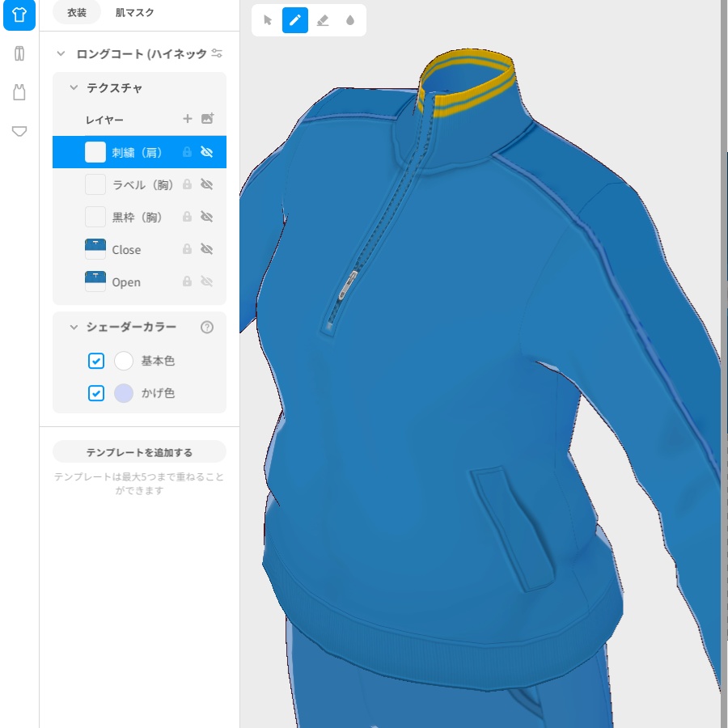Click the テンプレートを追加する button
This screenshot has width=728, height=728.
coord(139,451)
